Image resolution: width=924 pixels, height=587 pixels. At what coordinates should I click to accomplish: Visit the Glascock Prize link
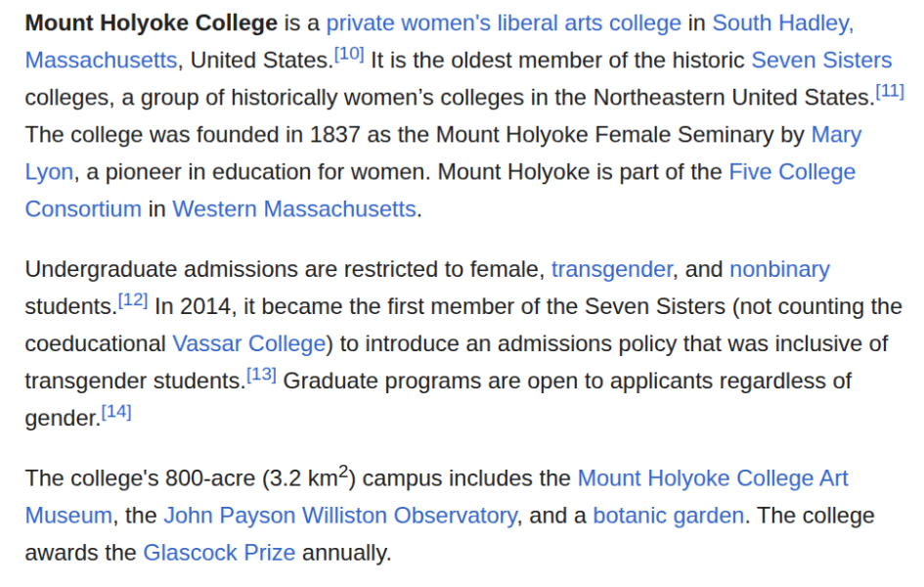[219, 553]
